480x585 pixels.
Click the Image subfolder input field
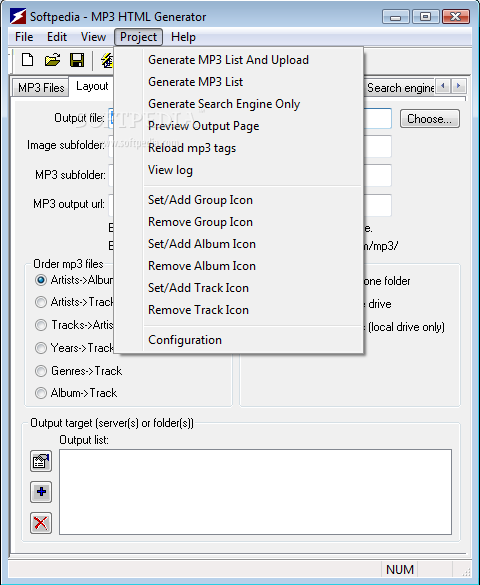click(377, 146)
